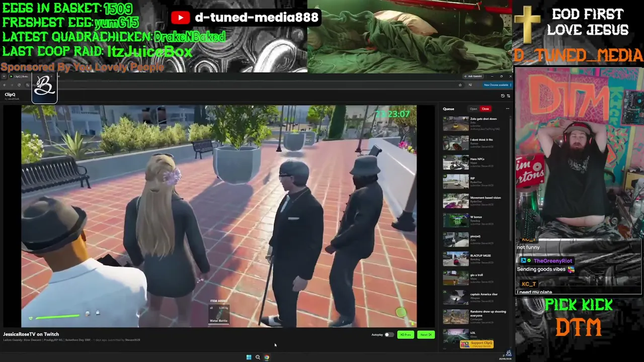
Task: Select the 'RIP' clip thumbnail
Action: [455, 182]
